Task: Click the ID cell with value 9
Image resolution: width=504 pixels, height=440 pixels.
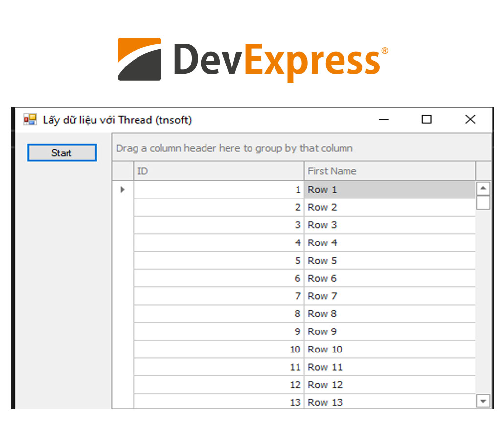Action: 219,331
